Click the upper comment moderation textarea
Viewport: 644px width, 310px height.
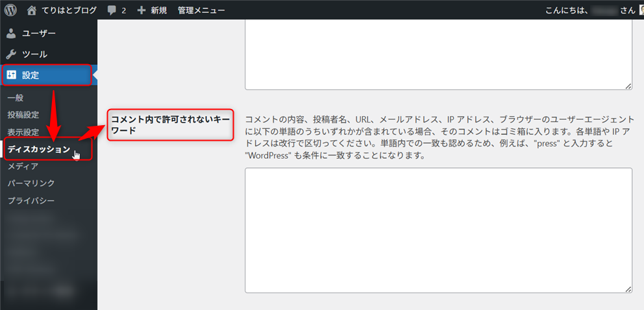[438, 54]
